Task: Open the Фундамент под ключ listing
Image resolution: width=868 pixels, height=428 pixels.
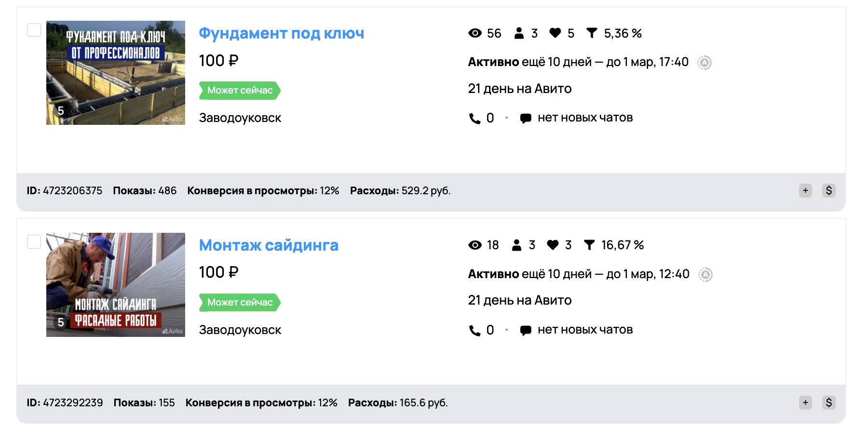Action: pyautogui.click(x=281, y=33)
